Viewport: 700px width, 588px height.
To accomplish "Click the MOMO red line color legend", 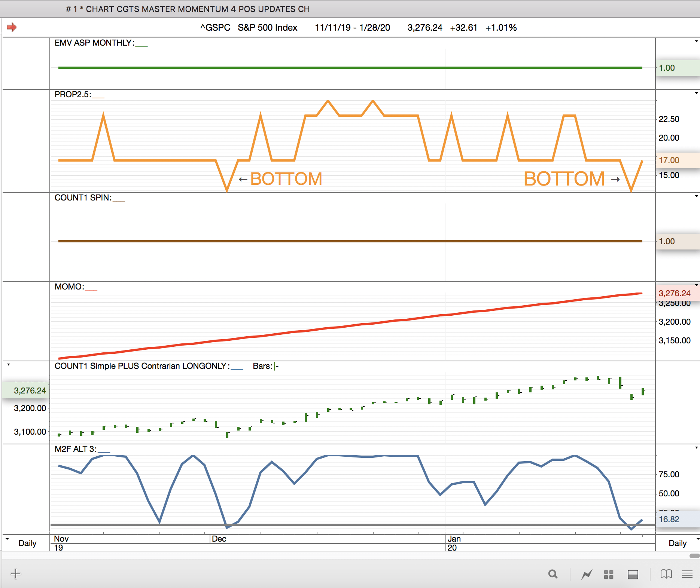I will click(x=91, y=288).
